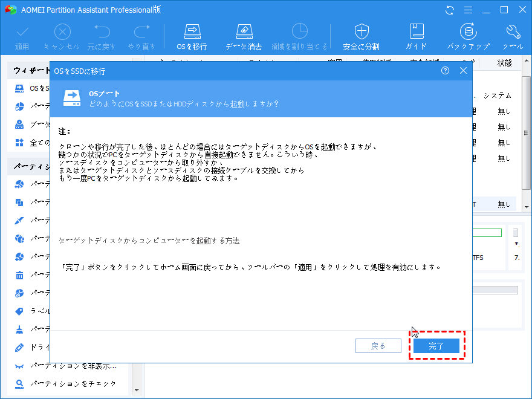This screenshot has width=532, height=399.
Task: Click the diagonal resize arrow icon in the partition sidebar
Action: point(20,221)
